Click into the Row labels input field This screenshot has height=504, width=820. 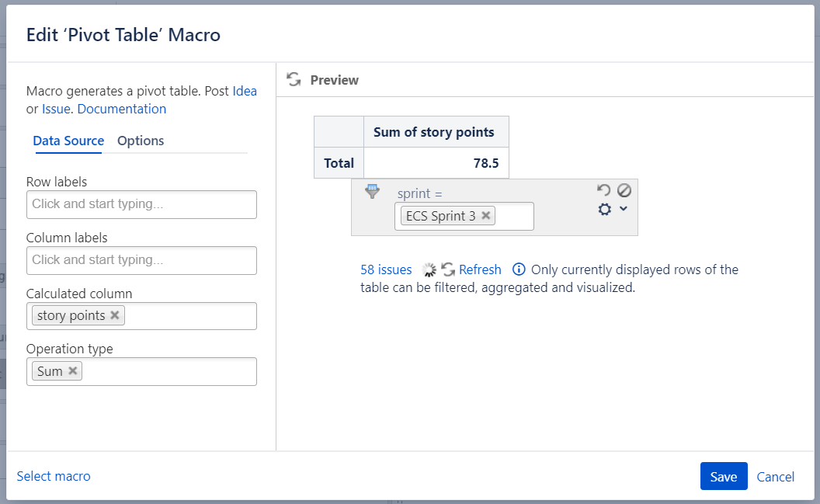tap(141, 205)
